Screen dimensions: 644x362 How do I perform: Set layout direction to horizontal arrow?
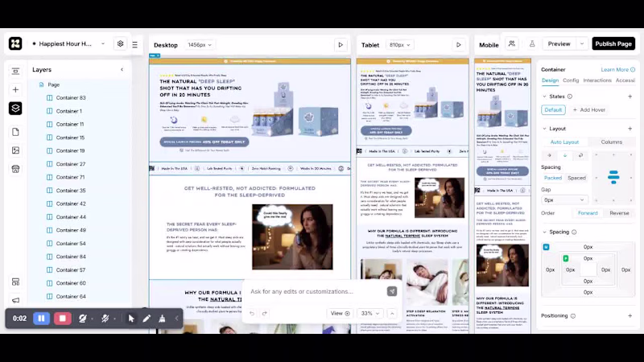coord(549,155)
